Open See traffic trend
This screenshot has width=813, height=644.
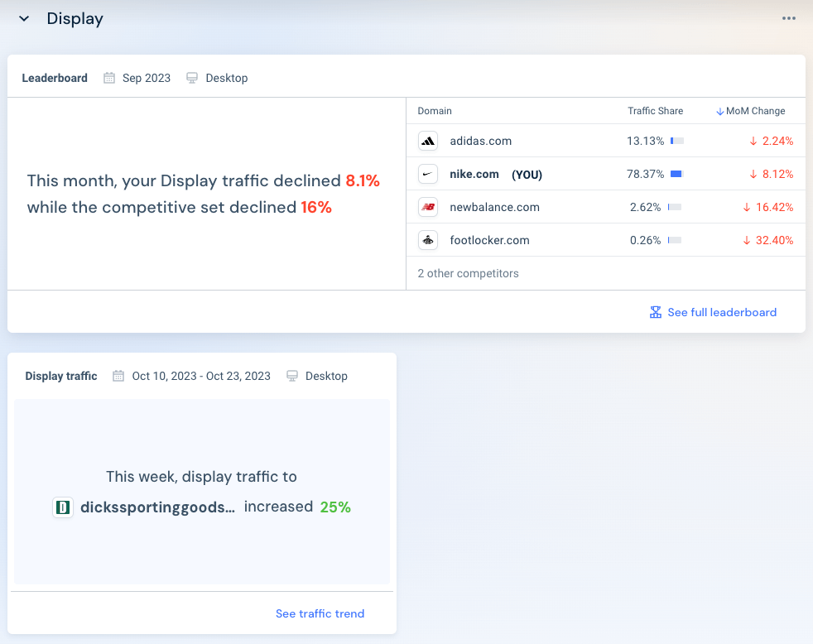pyautogui.click(x=320, y=613)
